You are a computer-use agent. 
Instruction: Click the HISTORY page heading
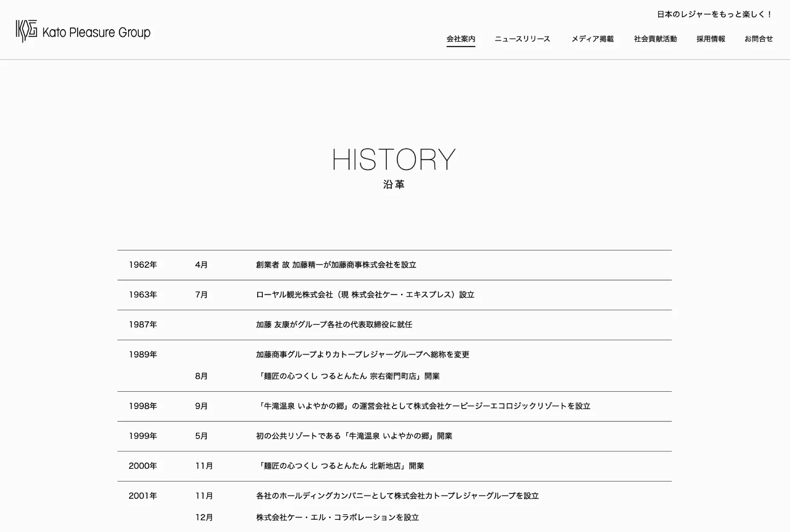(x=394, y=160)
